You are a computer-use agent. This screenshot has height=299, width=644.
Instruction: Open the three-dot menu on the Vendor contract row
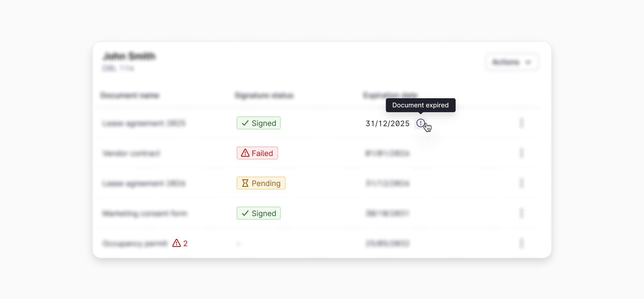522,153
